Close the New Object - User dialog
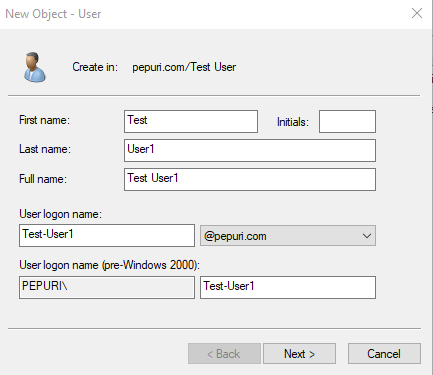Viewport: 433px width, 375px height. [417, 13]
